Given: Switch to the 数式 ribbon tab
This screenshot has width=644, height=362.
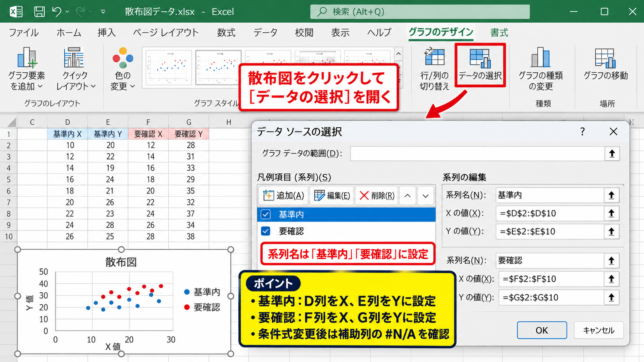Looking at the screenshot, I should (x=226, y=33).
